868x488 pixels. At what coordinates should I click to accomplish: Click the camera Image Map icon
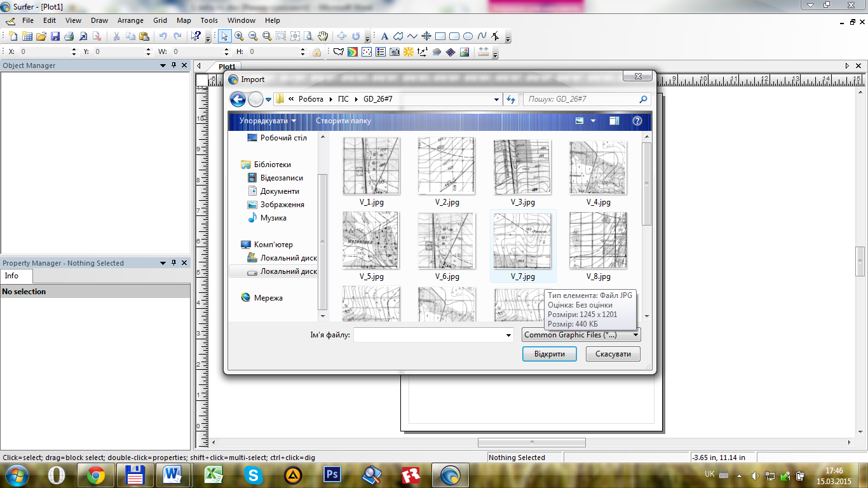(395, 52)
